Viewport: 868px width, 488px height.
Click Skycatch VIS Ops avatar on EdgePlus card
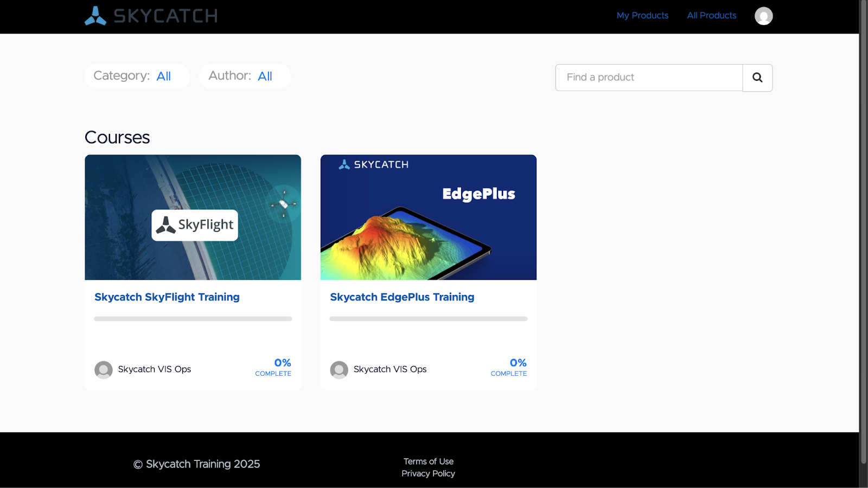tap(339, 370)
